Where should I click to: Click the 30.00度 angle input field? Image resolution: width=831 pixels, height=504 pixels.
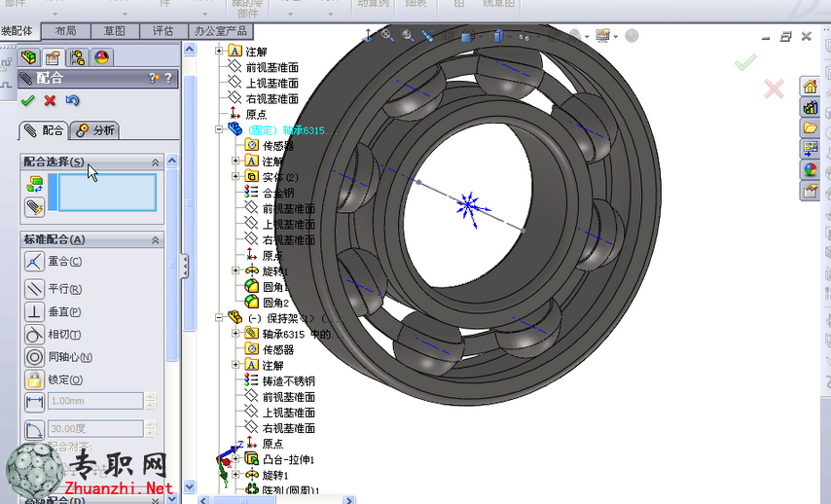[x=95, y=428]
